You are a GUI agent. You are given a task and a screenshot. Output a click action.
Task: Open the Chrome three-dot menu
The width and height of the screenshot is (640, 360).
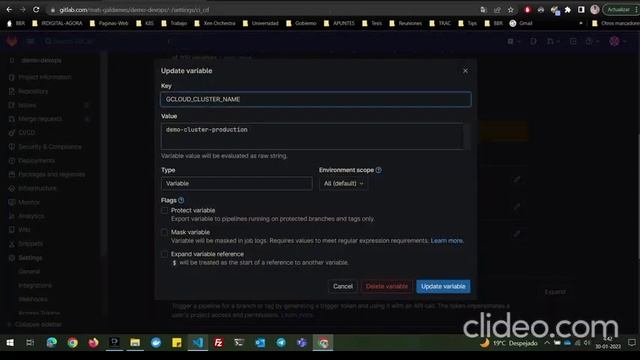point(636,10)
